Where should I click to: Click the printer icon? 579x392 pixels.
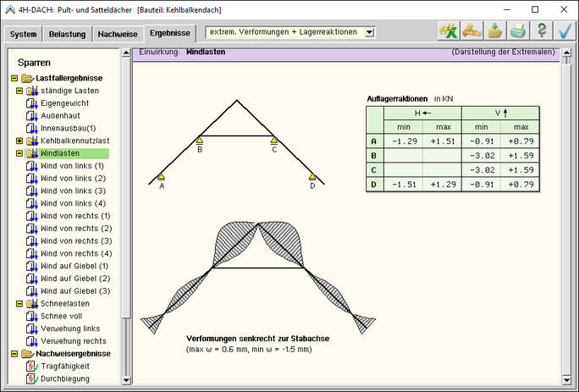(518, 31)
